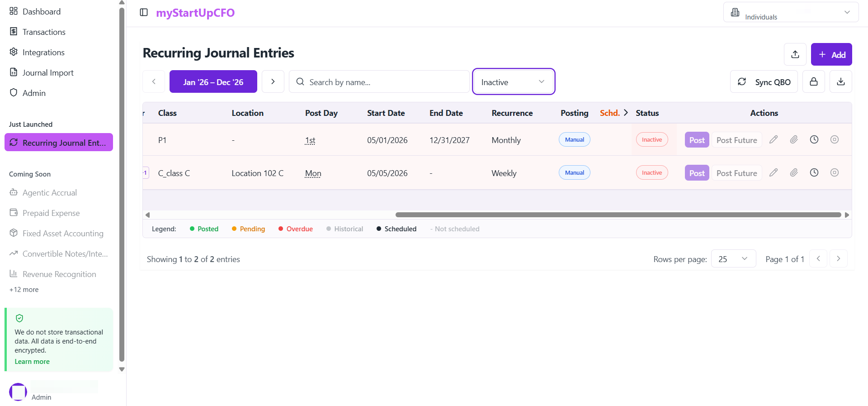
Task: Go to the previous date range
Action: (154, 81)
